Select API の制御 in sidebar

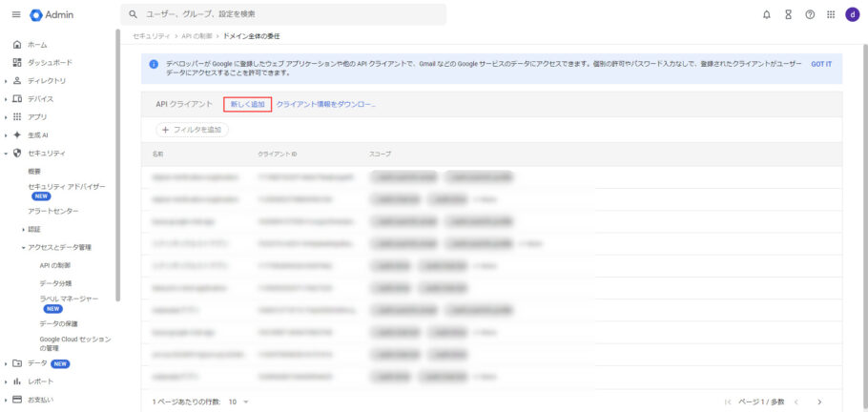(x=55, y=265)
